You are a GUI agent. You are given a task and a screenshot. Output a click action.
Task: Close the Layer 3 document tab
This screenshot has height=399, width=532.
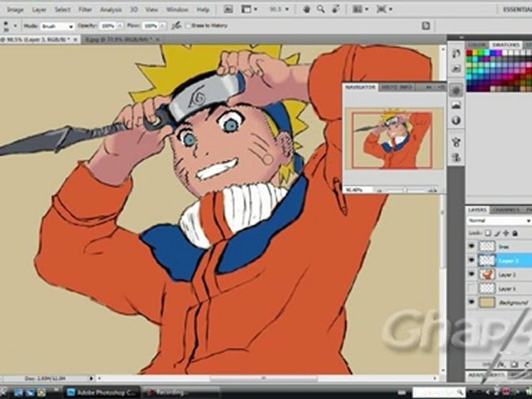pyautogui.click(x=76, y=40)
